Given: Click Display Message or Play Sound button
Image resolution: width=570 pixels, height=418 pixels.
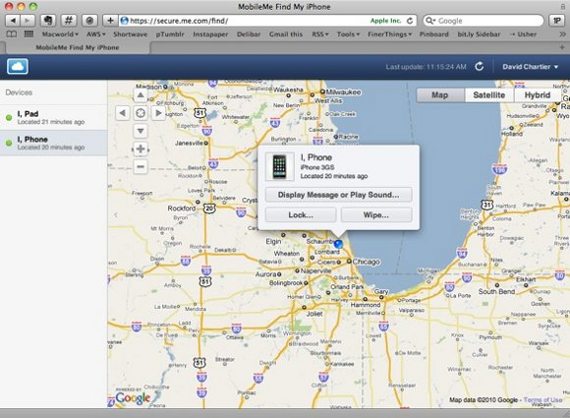Looking at the screenshot, I should pyautogui.click(x=338, y=195).
